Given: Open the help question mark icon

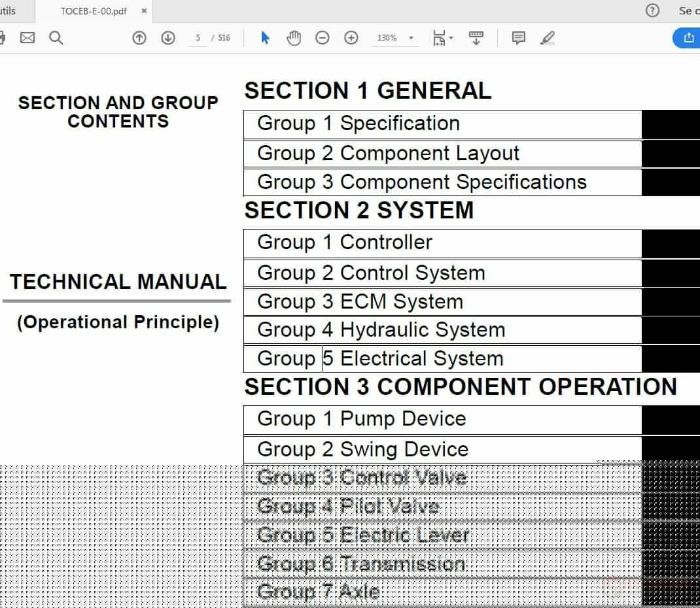Looking at the screenshot, I should [x=652, y=10].
